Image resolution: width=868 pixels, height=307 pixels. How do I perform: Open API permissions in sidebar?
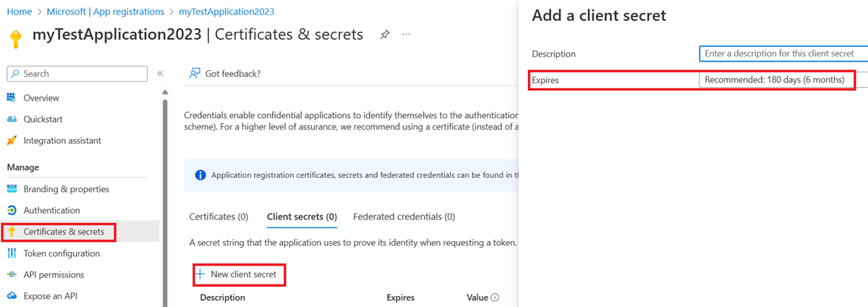[54, 274]
